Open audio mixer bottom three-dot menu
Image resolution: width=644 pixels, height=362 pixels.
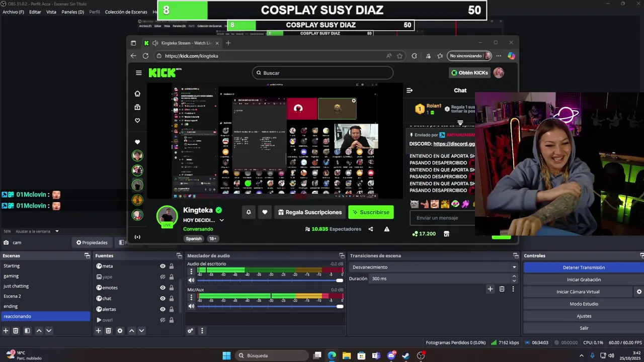tap(202, 331)
